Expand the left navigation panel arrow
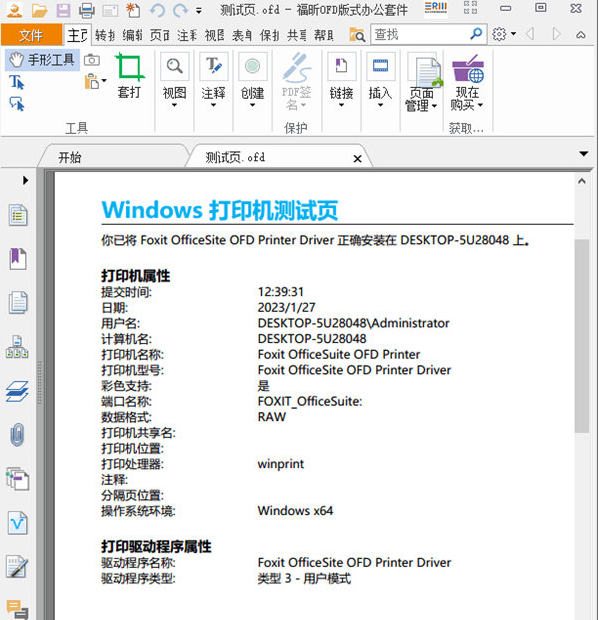 tap(26, 180)
